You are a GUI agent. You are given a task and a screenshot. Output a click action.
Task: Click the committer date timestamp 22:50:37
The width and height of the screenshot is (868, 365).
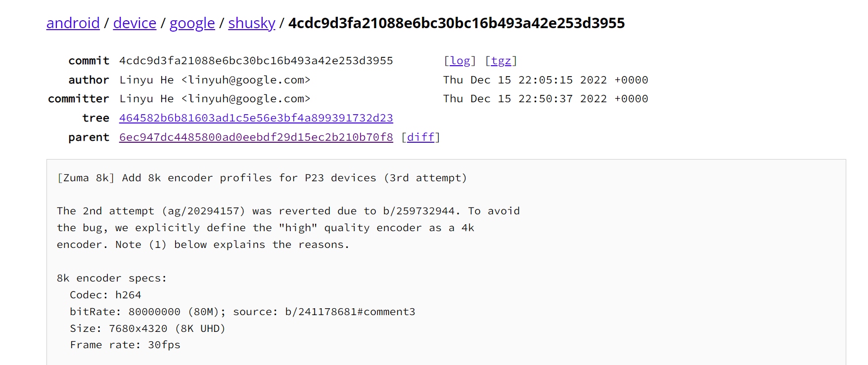pos(545,99)
